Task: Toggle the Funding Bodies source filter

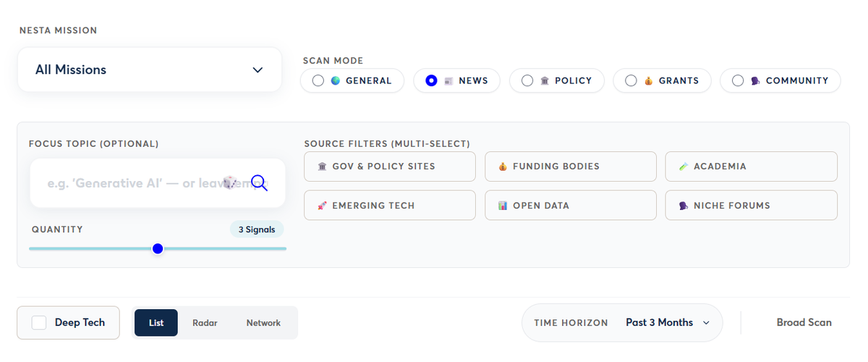Action: (x=571, y=167)
